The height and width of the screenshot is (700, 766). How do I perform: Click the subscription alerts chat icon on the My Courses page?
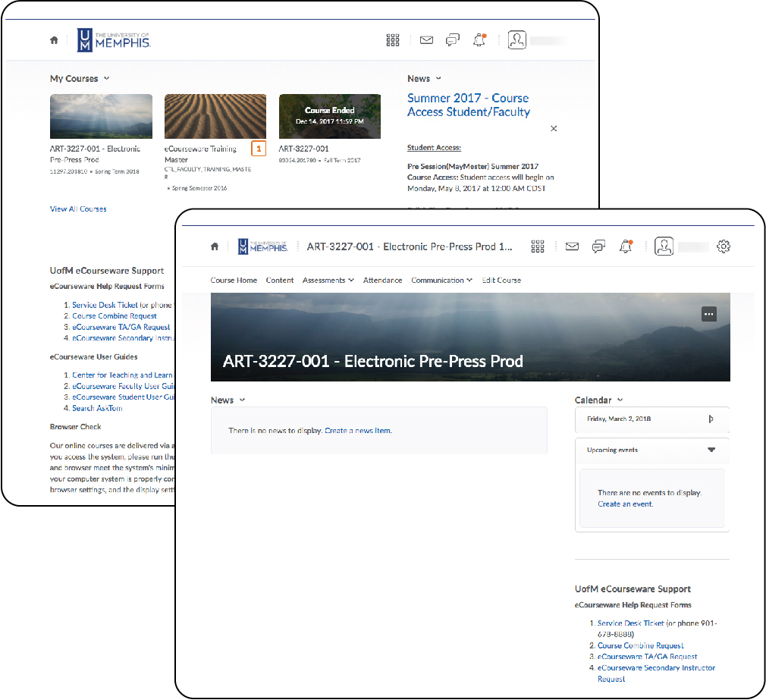453,40
